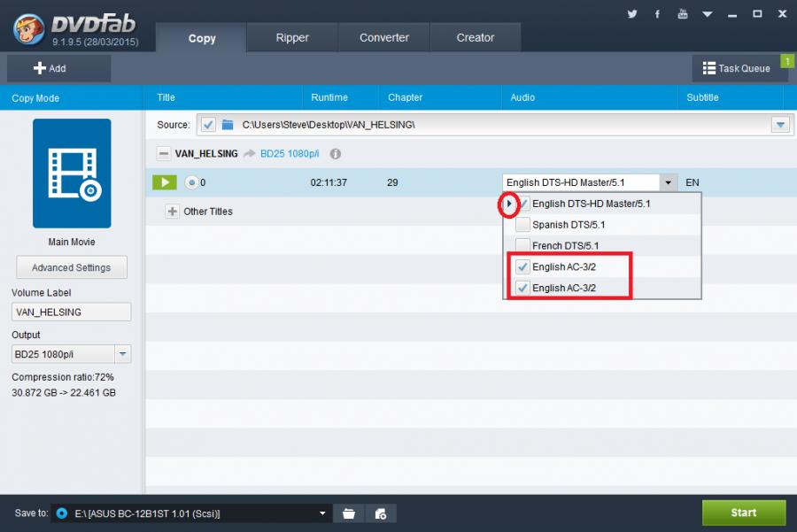Click the EN subtitle selector
Screen dimensions: 797x532
pyautogui.click(x=693, y=182)
